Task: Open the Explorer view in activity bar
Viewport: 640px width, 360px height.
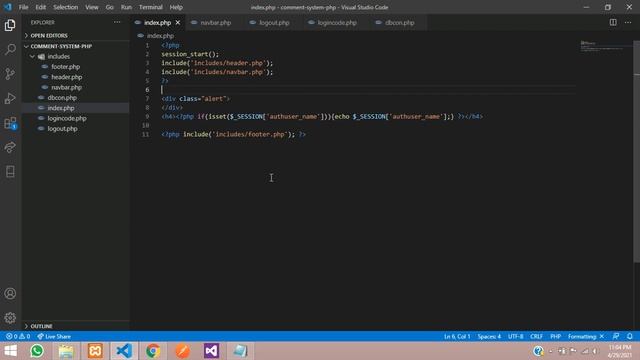Action: [10, 25]
